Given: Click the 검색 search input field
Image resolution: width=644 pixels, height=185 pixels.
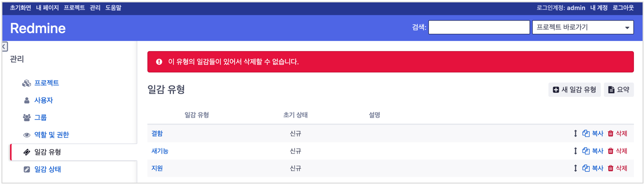Looking at the screenshot, I should click(479, 28).
